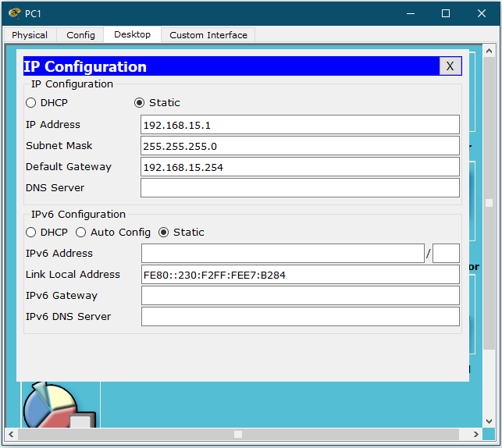Click the Link Local Address field
The width and height of the screenshot is (502, 448).
301,275
